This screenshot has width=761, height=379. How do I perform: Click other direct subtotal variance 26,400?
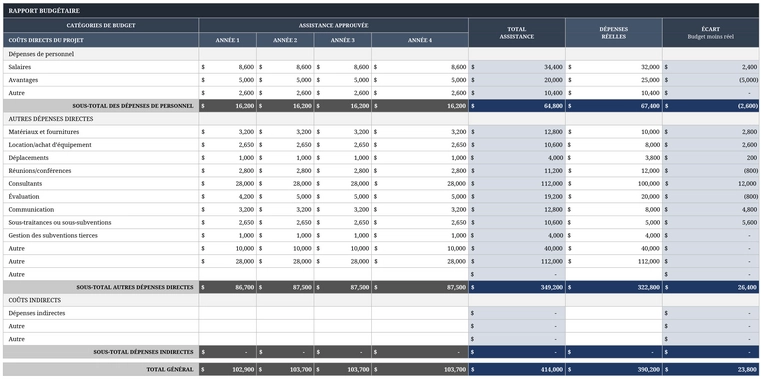(710, 287)
